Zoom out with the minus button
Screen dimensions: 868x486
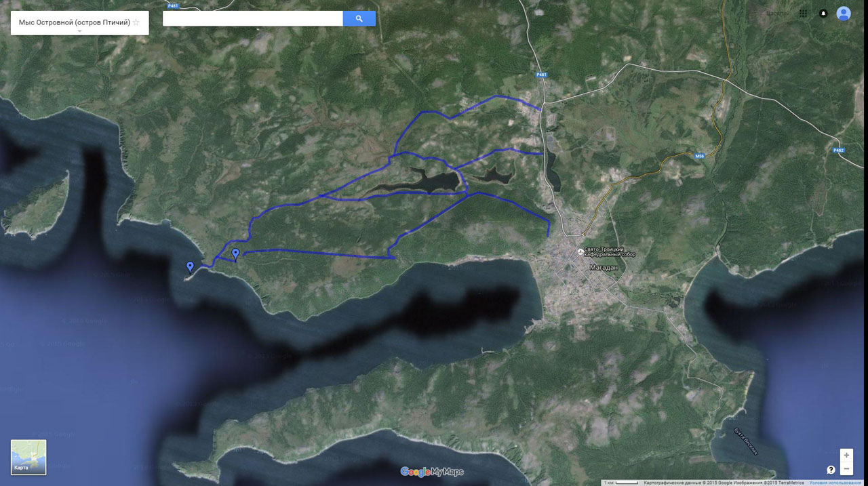(x=846, y=468)
